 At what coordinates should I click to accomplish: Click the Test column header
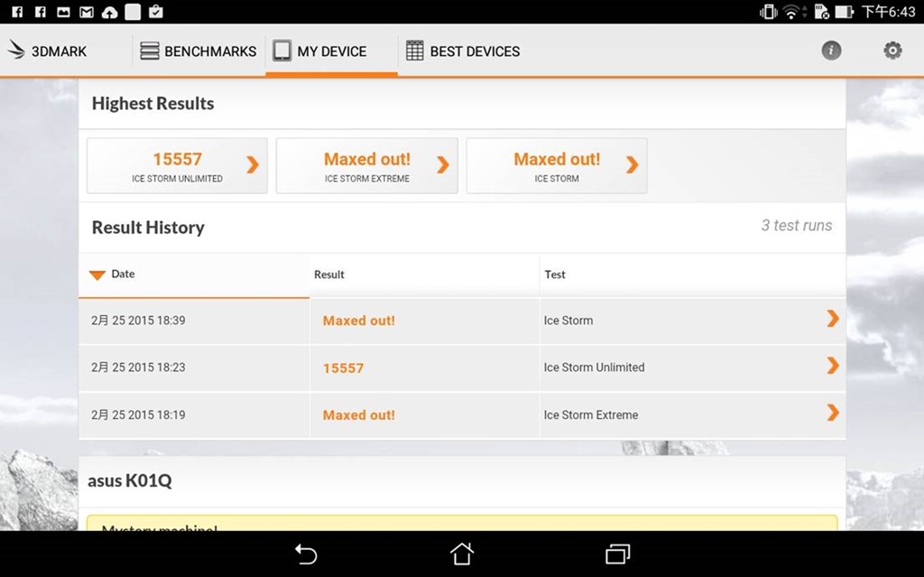point(692,275)
